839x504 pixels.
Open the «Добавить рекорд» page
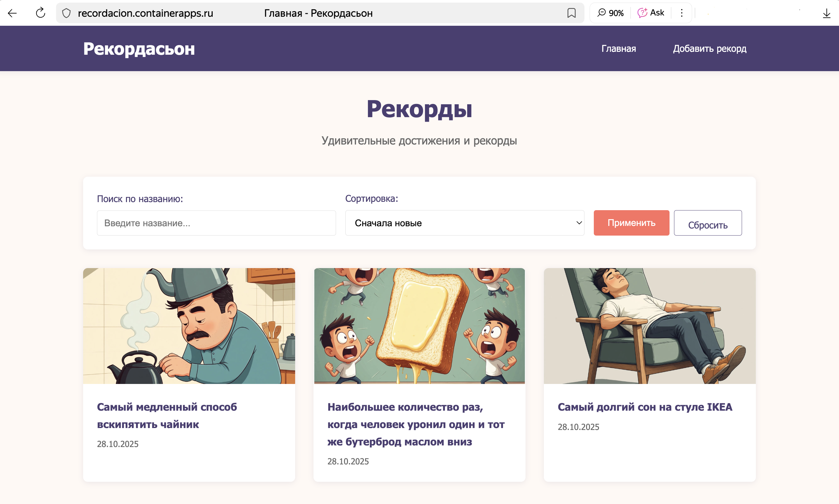tap(710, 49)
